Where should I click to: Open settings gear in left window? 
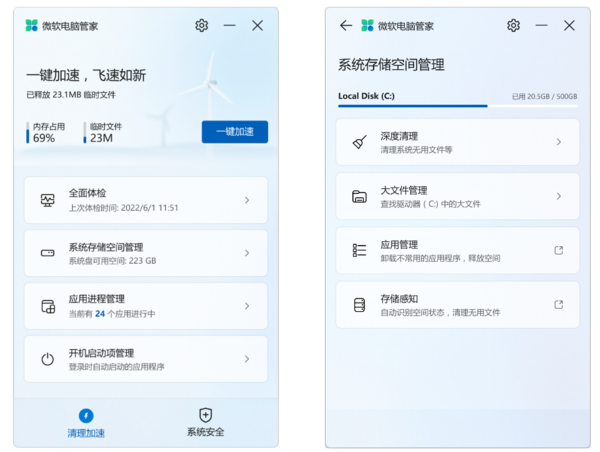(x=202, y=26)
